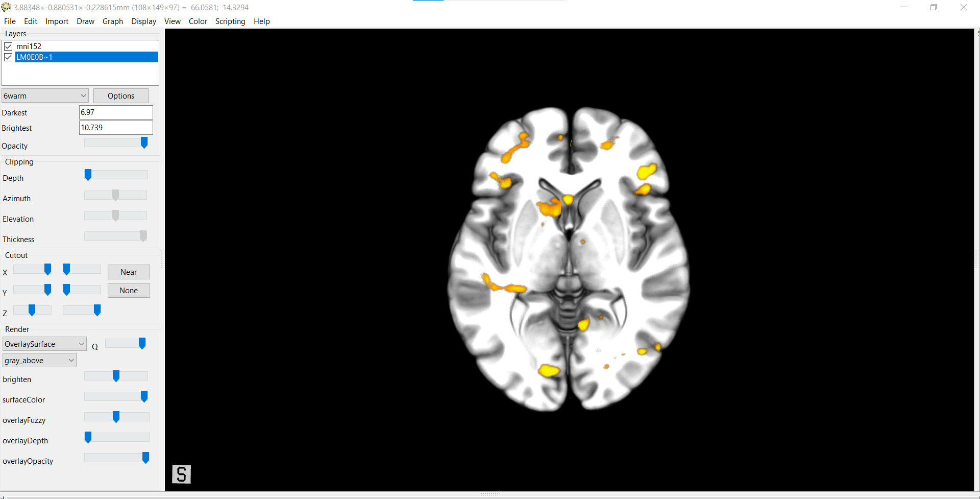Restore down the application window

pos(933,7)
